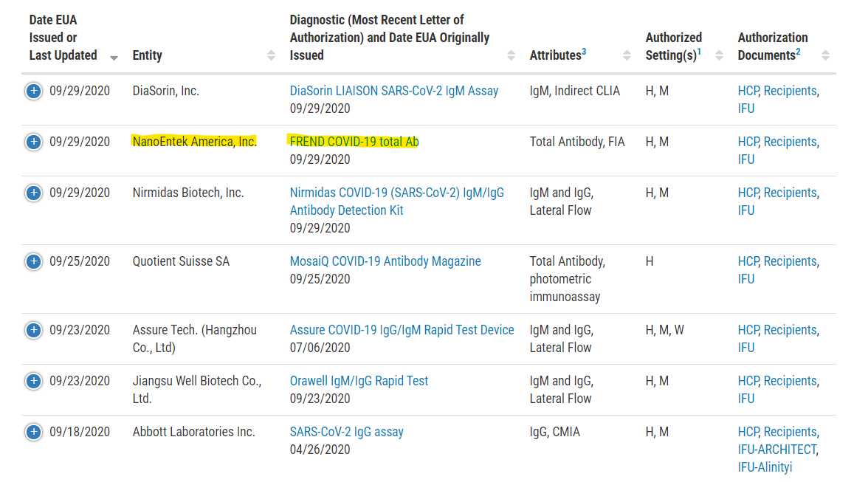868x482 pixels.
Task: Open DiaSorin LIAISON SARS-CoV-2 IgM Assay link
Action: (394, 91)
